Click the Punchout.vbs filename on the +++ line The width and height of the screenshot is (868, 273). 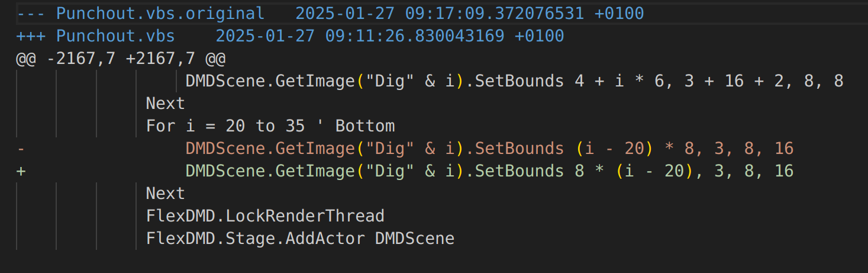click(x=115, y=36)
